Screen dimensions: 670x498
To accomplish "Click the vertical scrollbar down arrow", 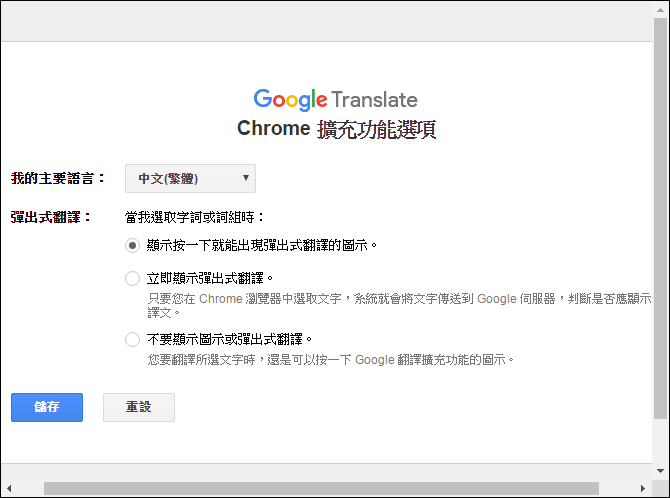I will (x=661, y=471).
